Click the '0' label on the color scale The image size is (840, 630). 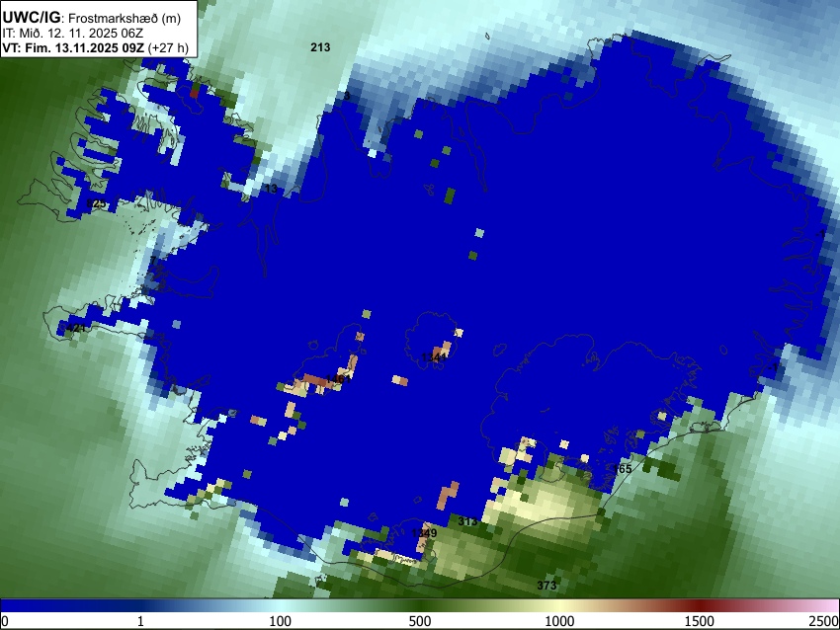(5, 621)
